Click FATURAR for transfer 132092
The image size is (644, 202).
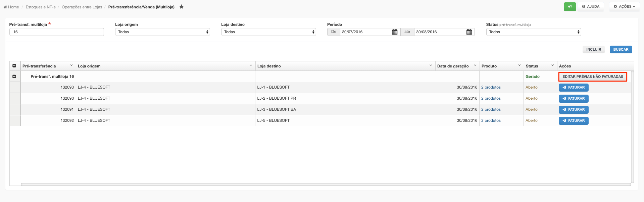(574, 121)
